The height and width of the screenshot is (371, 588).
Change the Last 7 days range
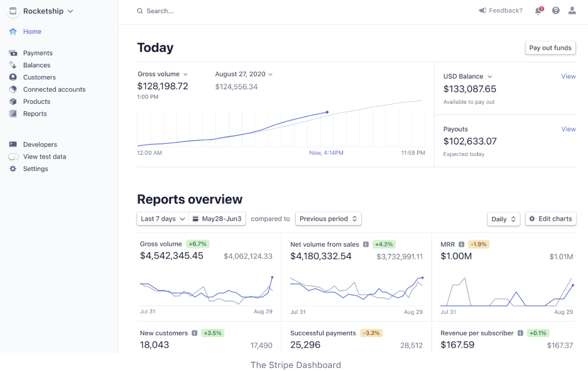click(162, 218)
